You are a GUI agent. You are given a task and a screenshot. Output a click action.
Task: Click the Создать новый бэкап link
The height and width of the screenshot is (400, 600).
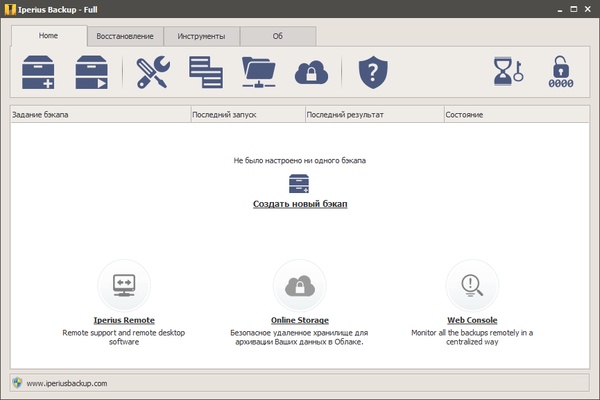[x=300, y=204]
